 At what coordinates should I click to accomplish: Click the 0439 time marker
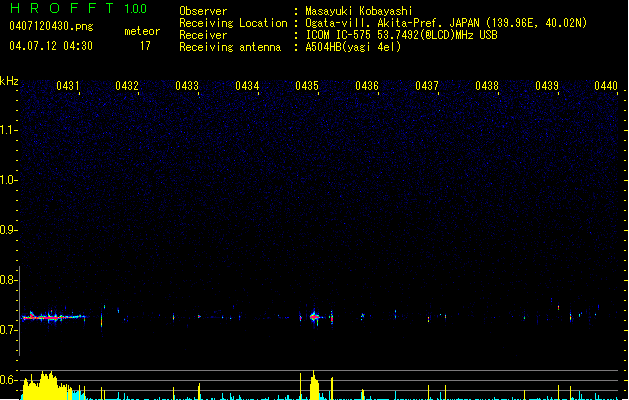547,86
